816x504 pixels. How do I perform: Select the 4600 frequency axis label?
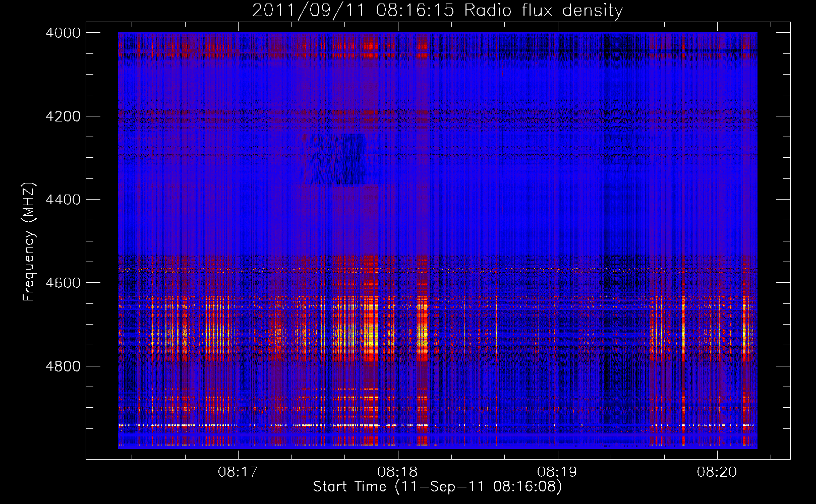point(63,283)
